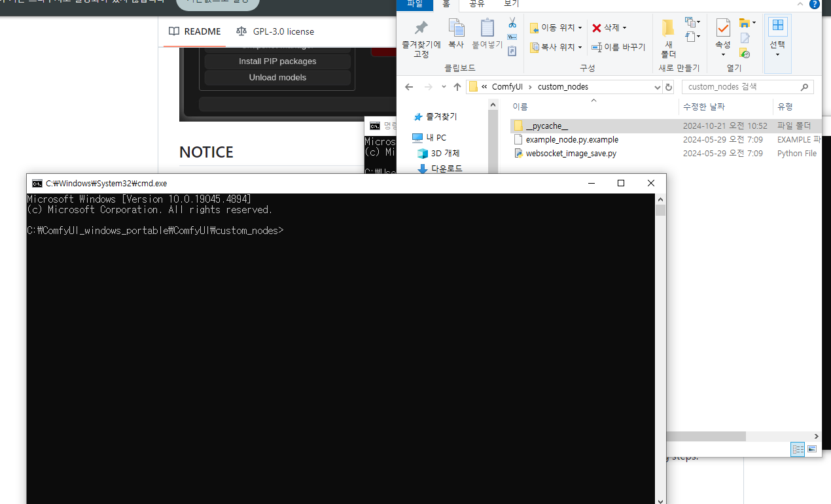
Task: Click the Edit icon in Open (열기) group
Action: tap(745, 39)
